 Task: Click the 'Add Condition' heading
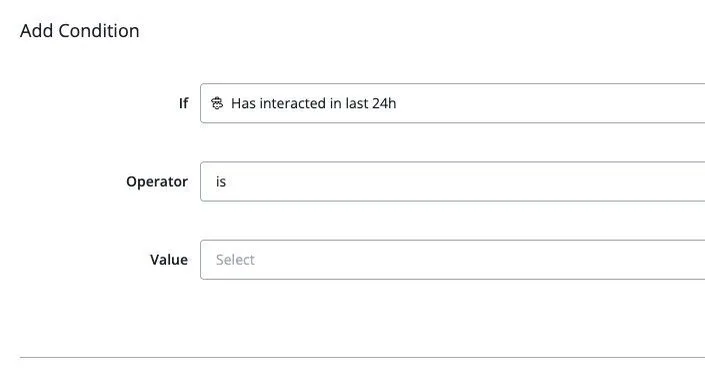80,31
